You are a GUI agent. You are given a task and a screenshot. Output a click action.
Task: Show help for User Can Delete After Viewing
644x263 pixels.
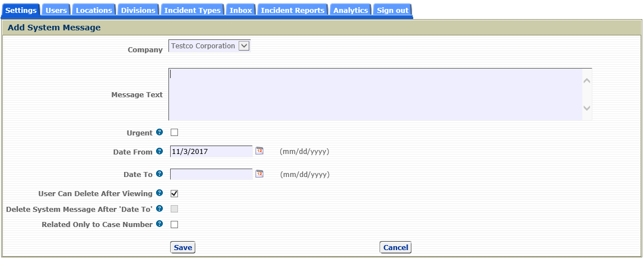click(x=159, y=193)
